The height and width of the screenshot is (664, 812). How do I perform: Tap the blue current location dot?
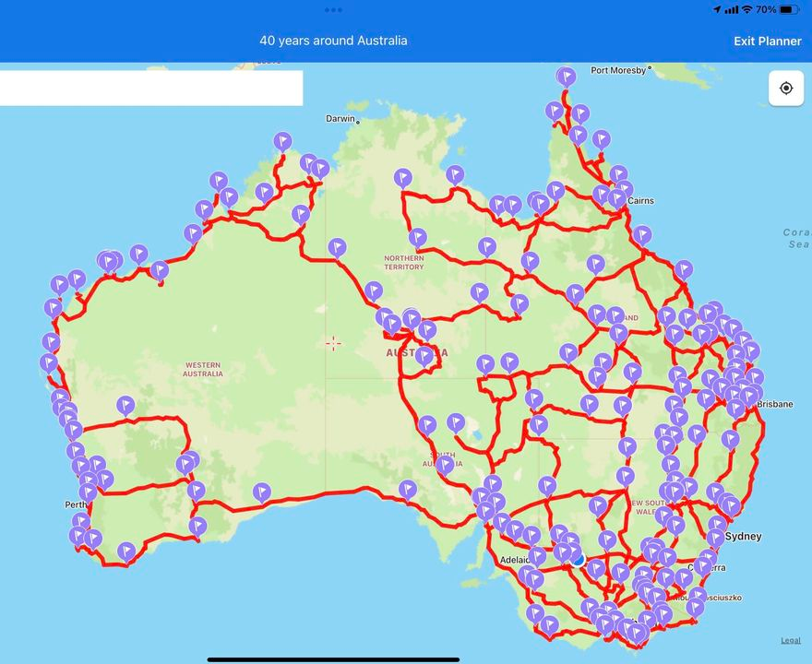(x=579, y=557)
